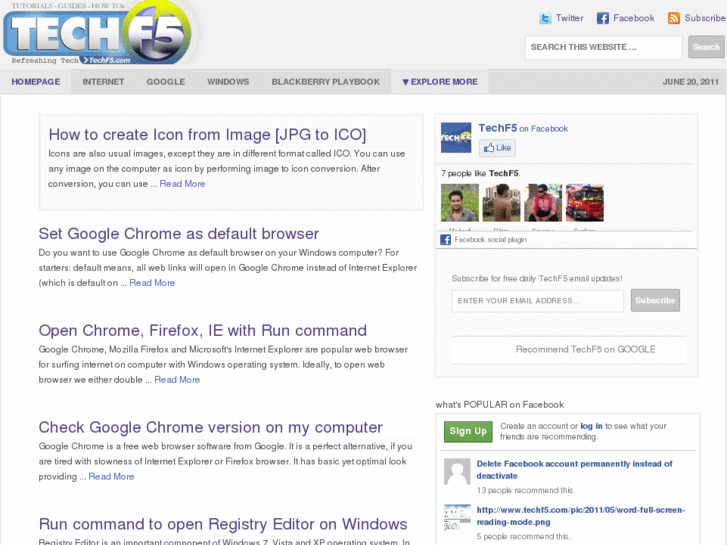The height and width of the screenshot is (545, 727).
Task: Open the TechF5 logo
Action: (100, 33)
